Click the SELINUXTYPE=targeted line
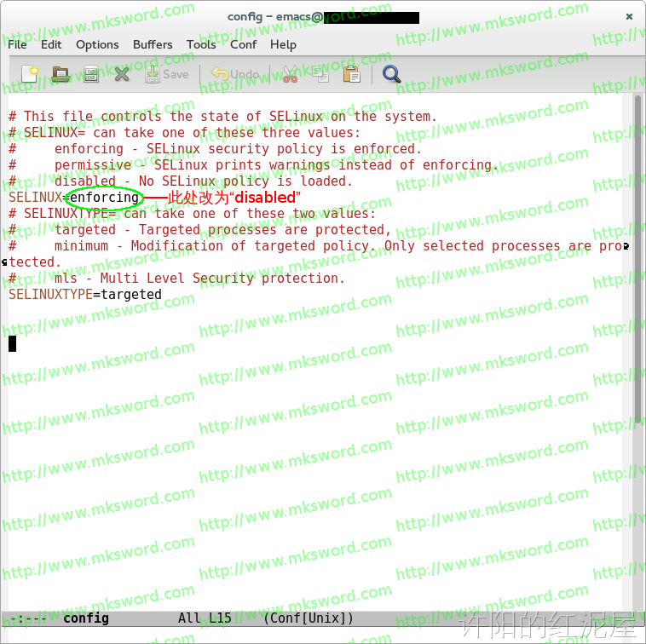 click(x=85, y=295)
